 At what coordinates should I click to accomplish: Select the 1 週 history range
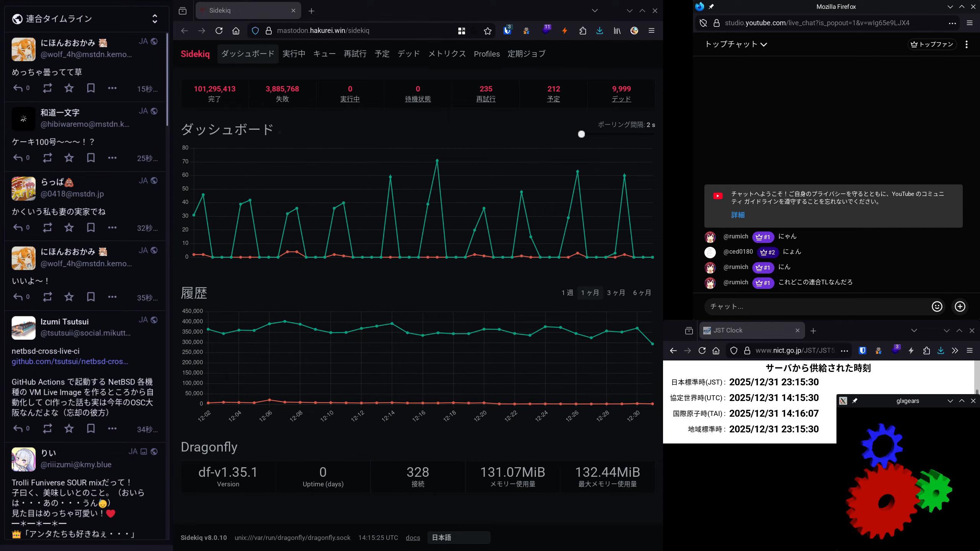click(567, 293)
